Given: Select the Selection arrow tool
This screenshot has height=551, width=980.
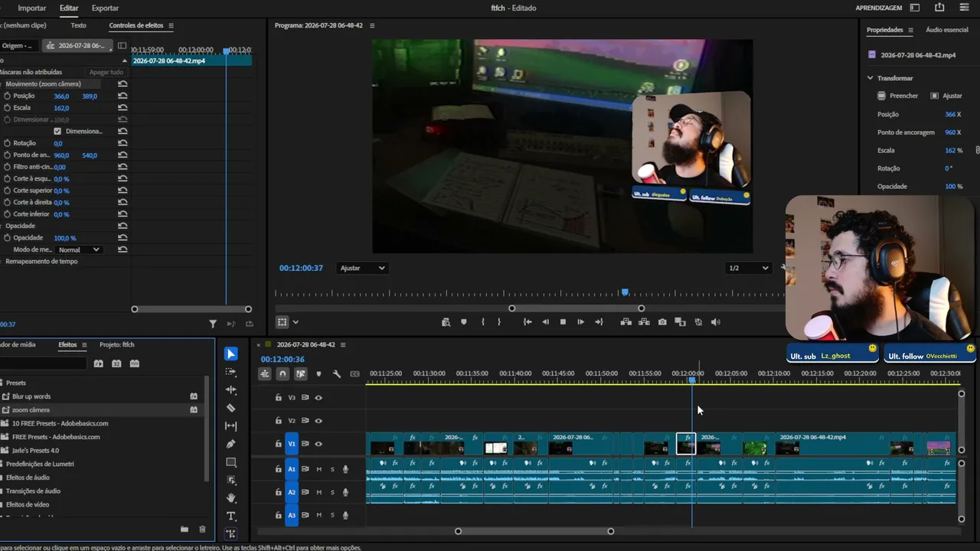Looking at the screenshot, I should [231, 354].
